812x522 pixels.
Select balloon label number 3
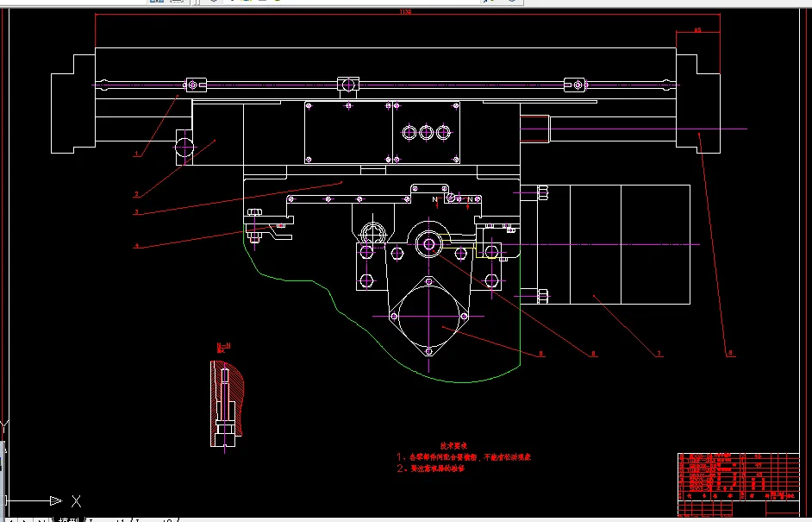pos(137,211)
